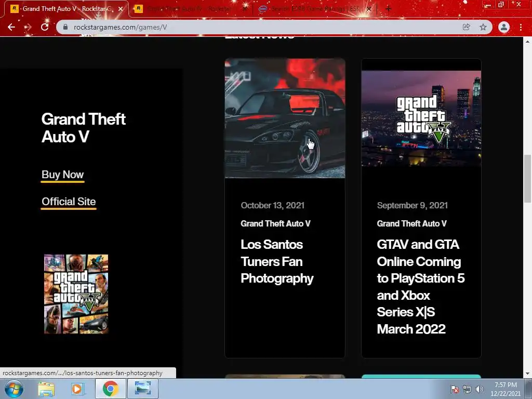Open the Chrome three-dot menu
The height and width of the screenshot is (399, 532).
pos(521,27)
